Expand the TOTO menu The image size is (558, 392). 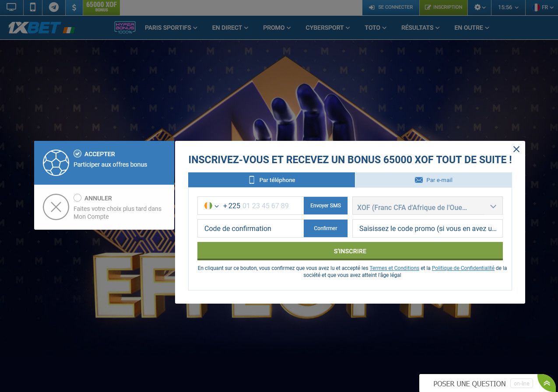[376, 28]
